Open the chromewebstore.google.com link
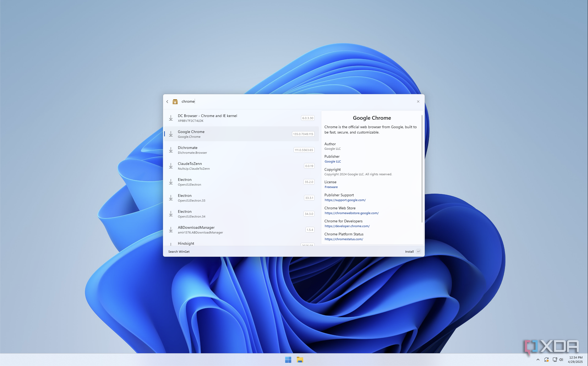 tap(352, 213)
